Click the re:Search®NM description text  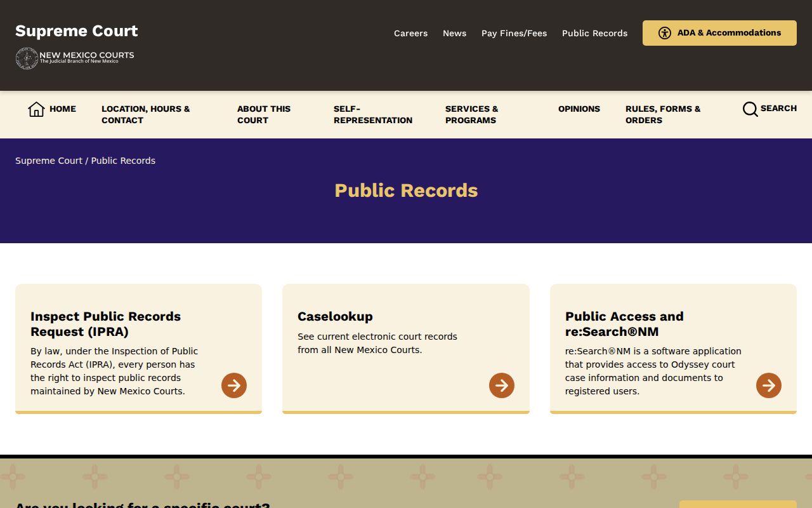point(653,371)
